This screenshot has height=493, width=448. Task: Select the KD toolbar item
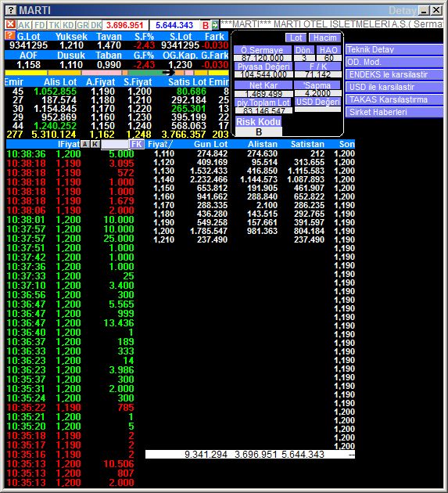point(68,25)
